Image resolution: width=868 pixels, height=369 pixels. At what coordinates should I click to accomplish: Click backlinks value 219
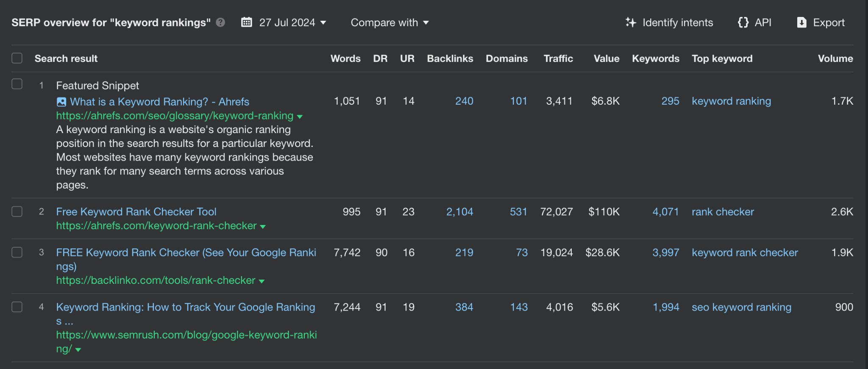point(464,252)
